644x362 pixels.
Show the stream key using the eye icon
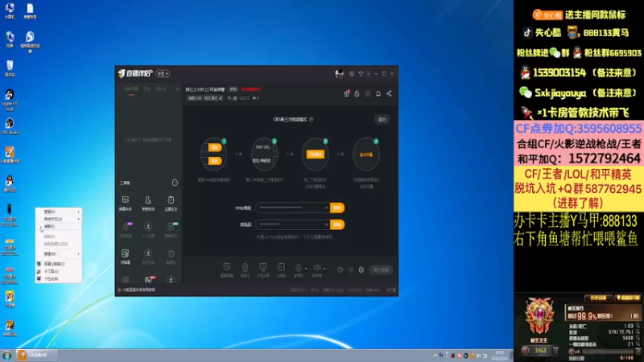[x=326, y=224]
